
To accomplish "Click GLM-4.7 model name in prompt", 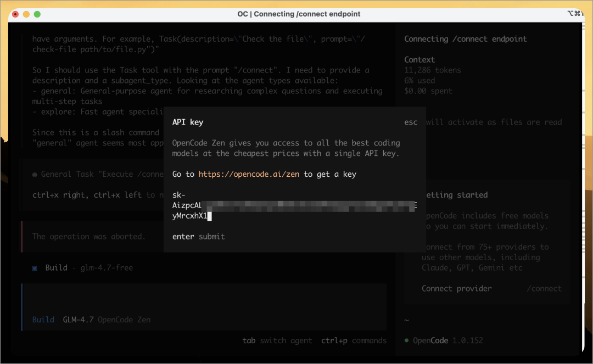I will tap(78, 320).
